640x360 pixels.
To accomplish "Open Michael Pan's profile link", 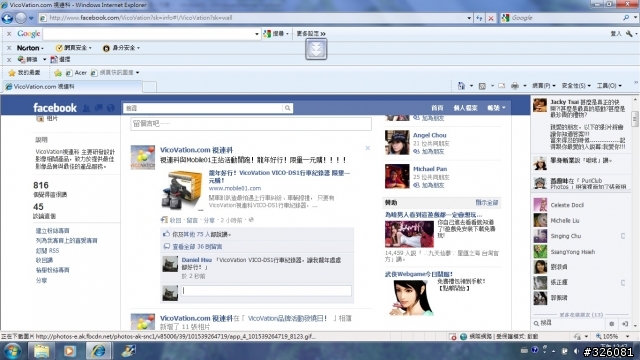I will [430, 169].
